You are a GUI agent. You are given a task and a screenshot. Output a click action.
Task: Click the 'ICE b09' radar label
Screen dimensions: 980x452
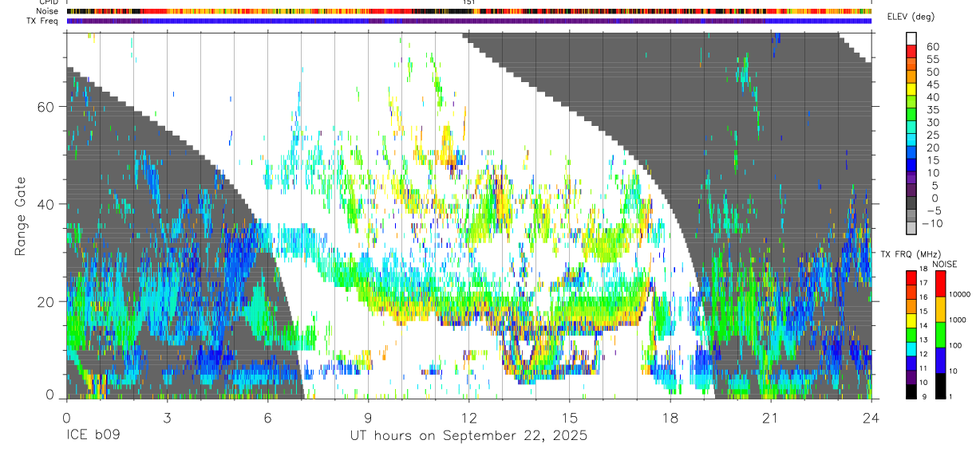coord(94,436)
